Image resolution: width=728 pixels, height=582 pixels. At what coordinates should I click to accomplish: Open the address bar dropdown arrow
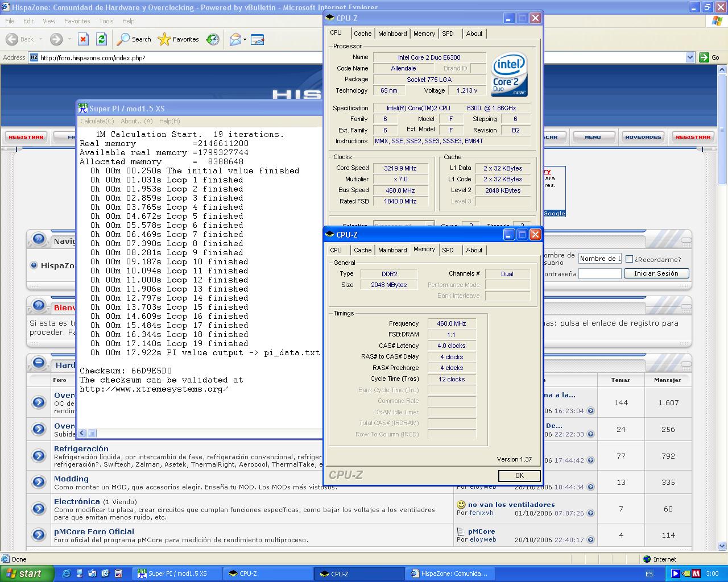tap(690, 57)
